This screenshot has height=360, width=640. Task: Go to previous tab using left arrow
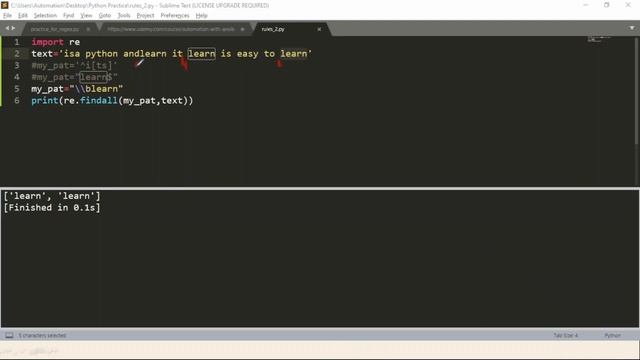(7, 28)
